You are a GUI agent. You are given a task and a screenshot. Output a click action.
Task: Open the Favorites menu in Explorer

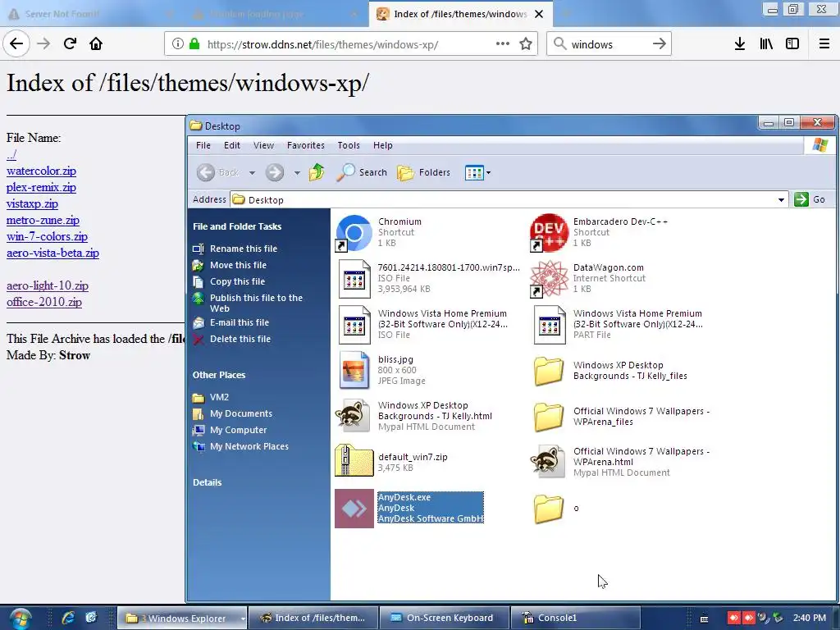click(x=305, y=145)
